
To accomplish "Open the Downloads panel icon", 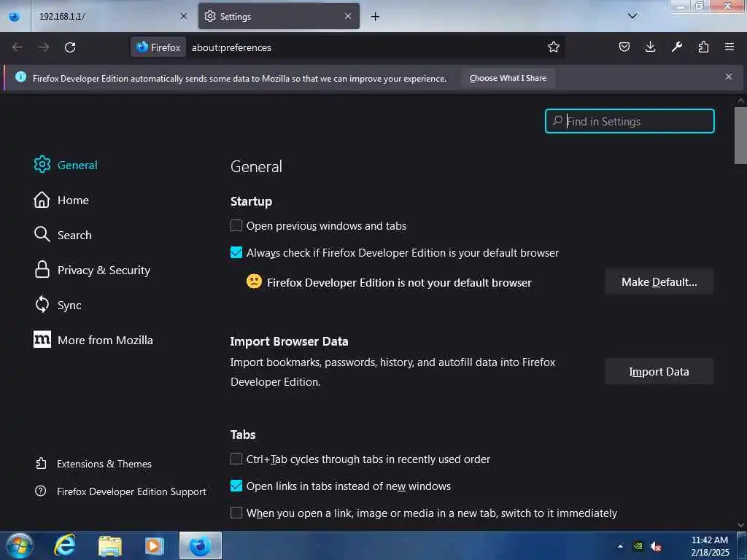I will (x=650, y=47).
